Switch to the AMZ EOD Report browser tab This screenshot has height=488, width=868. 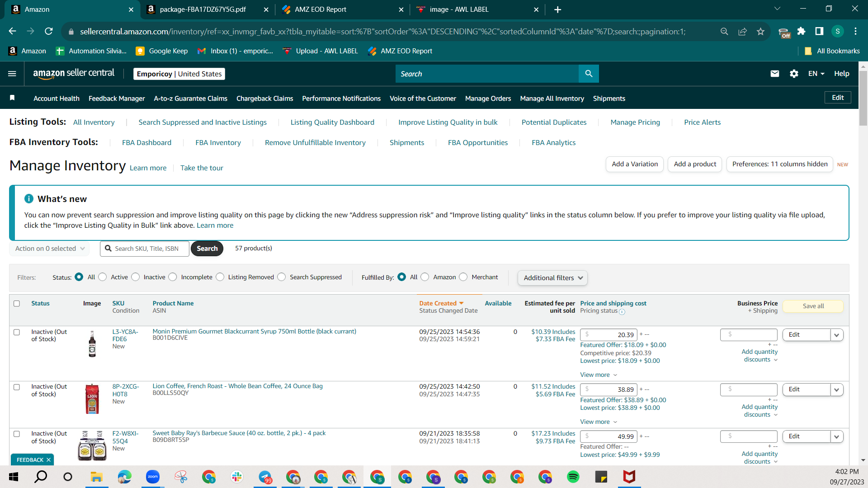click(342, 9)
